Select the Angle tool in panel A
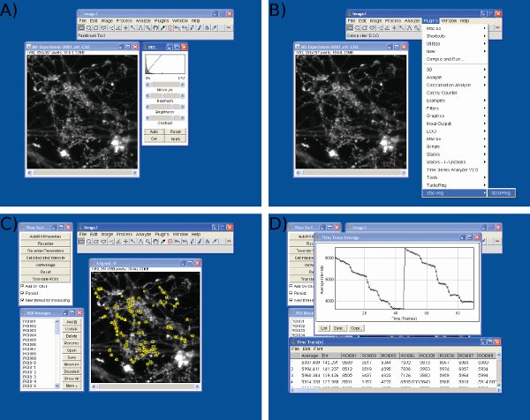Screen dimensions: 530x420 118,27
